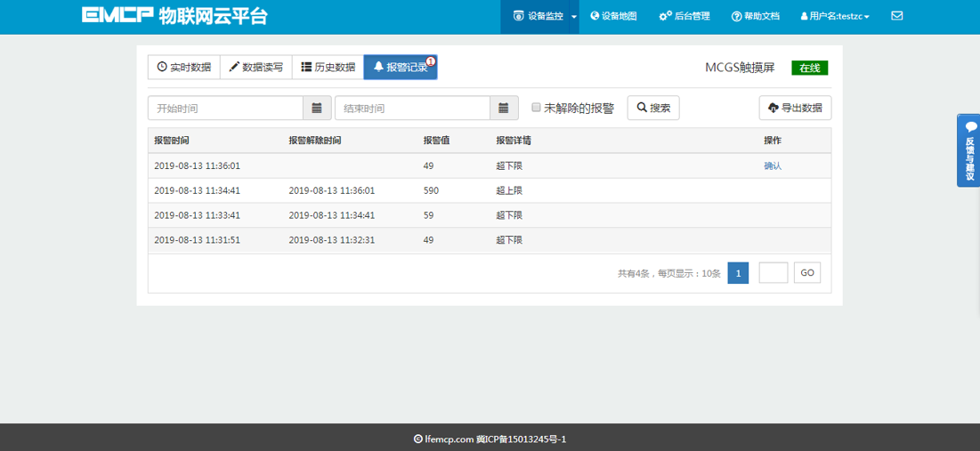Click the mail envelope icon in header
980x451 pixels.
tap(896, 16)
